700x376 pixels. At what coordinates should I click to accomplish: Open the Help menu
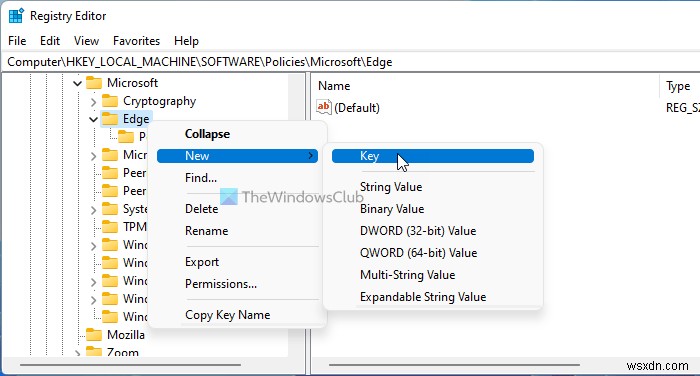[x=186, y=41]
